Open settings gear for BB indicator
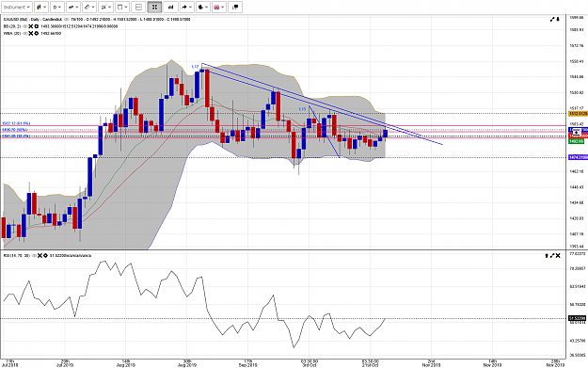The image size is (588, 368). [37, 26]
